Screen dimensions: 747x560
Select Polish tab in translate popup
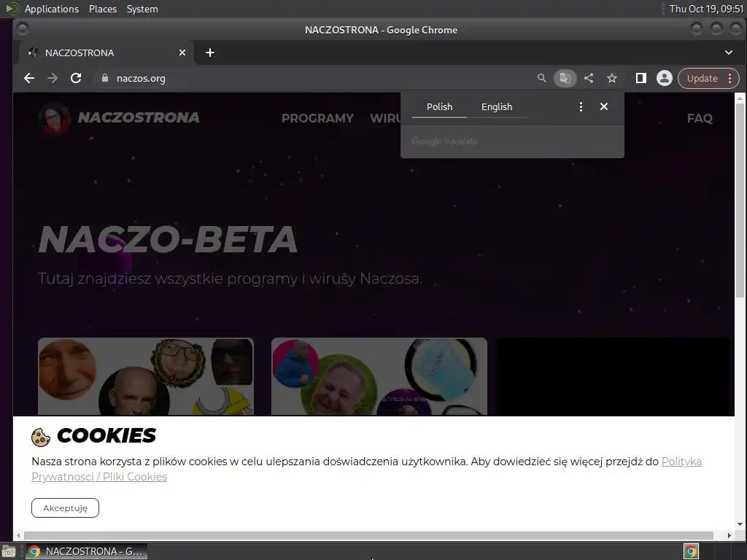439,106
